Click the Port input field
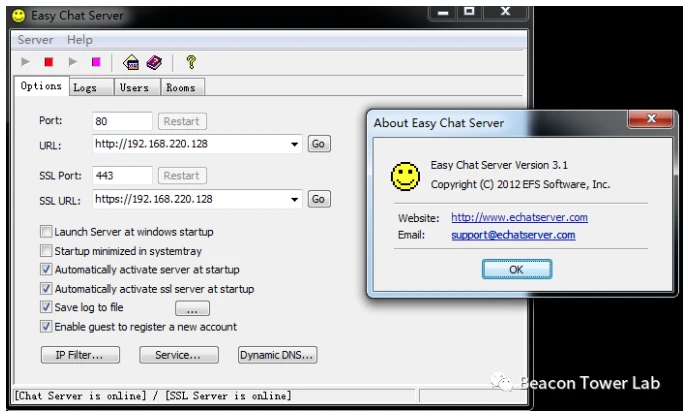The image size is (689, 419). click(122, 121)
